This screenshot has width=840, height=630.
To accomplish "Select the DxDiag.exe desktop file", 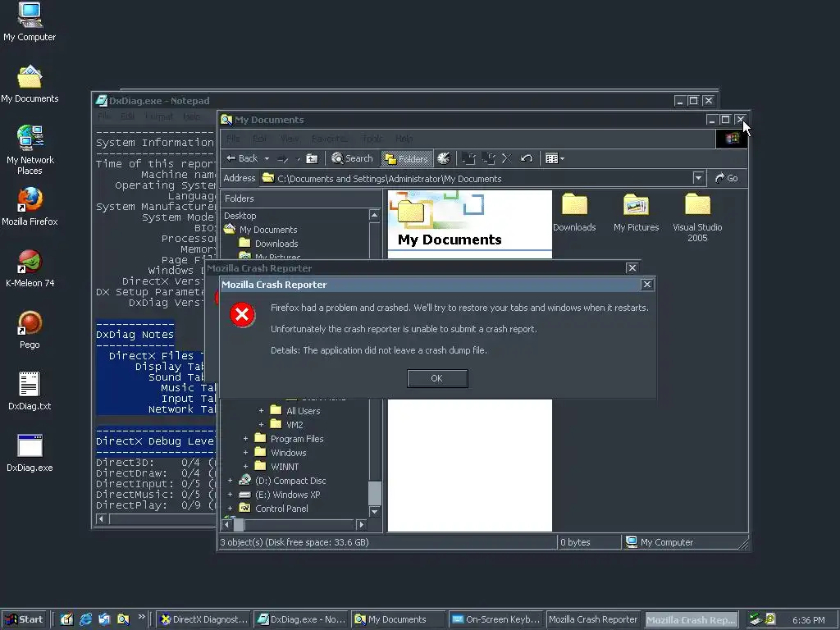I will click(30, 453).
